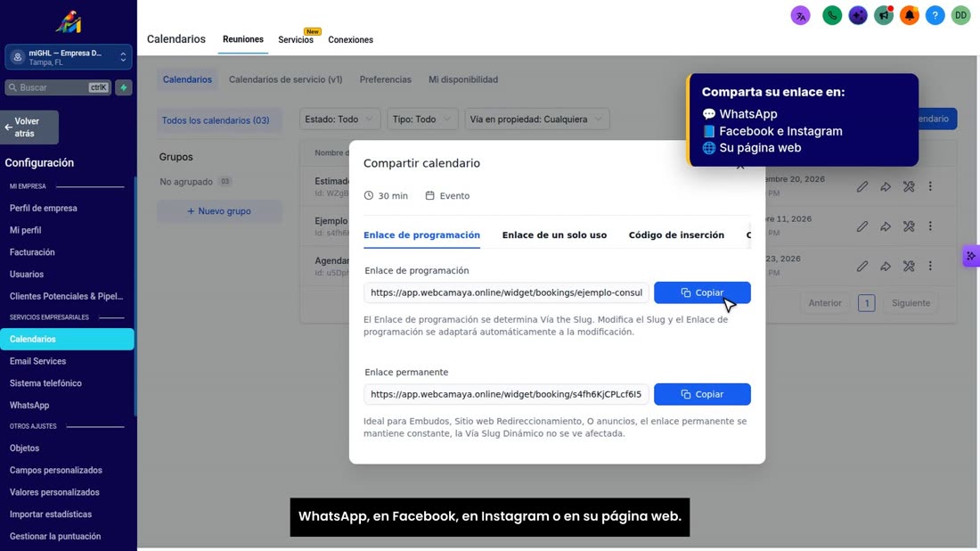Switch to the Reuniones tab
This screenshot has height=551, width=980.
[243, 39]
